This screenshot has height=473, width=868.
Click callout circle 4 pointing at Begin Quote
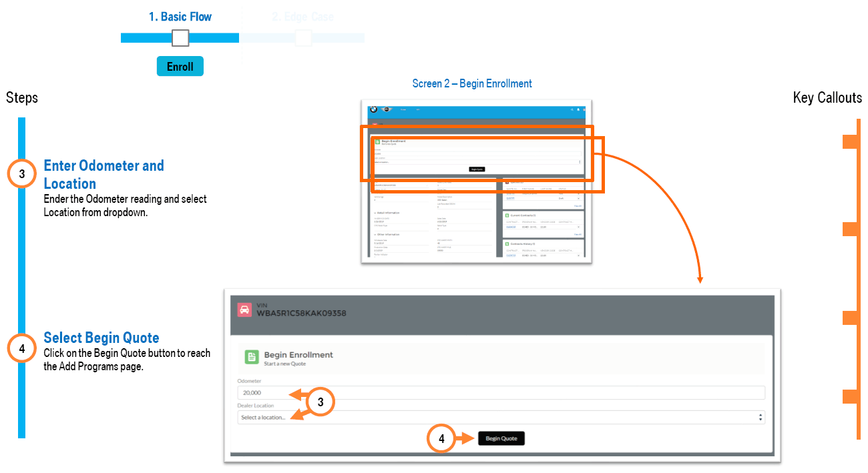(x=441, y=438)
